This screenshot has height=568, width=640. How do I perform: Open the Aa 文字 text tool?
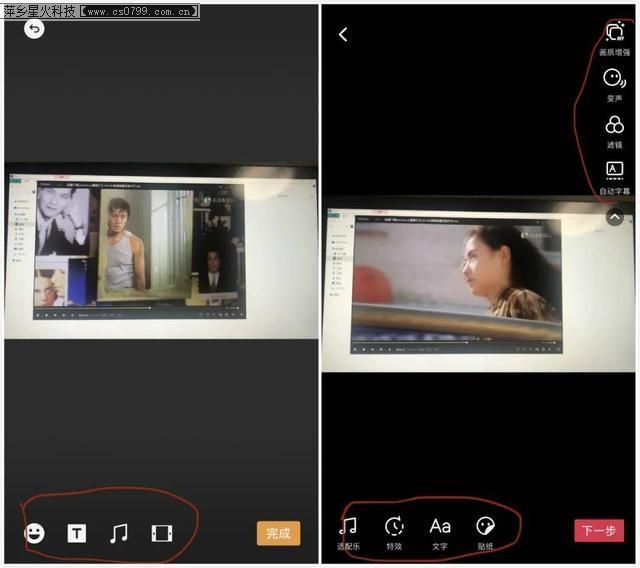[x=440, y=534]
